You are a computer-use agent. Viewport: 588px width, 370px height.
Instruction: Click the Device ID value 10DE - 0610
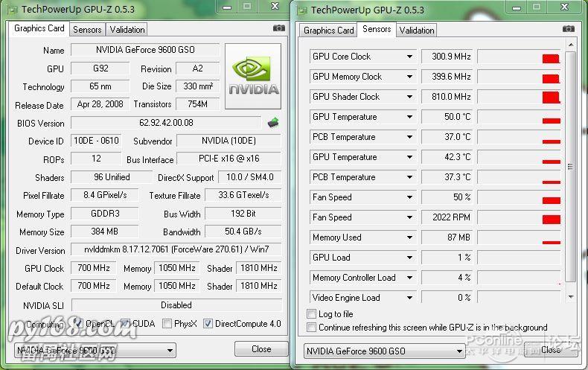[96, 141]
